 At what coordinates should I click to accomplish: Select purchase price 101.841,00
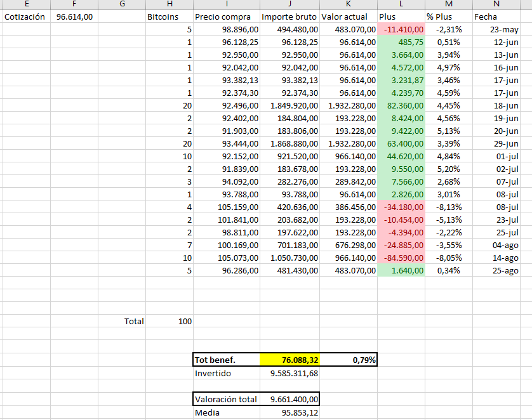tap(227, 220)
